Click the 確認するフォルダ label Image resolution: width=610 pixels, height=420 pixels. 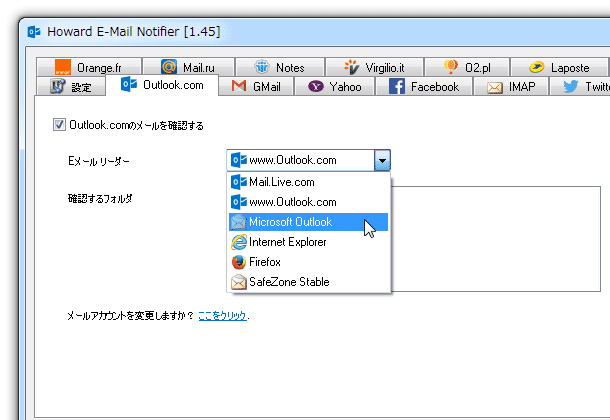[x=100, y=198]
